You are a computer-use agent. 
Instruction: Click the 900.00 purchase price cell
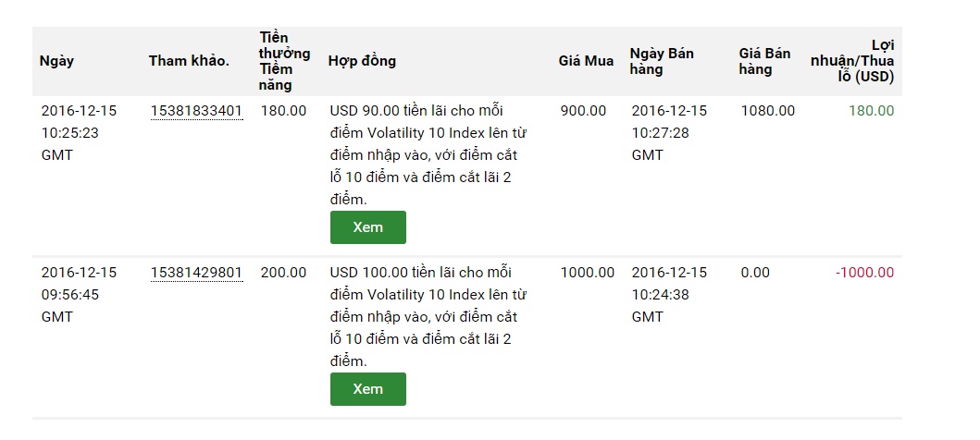583,111
